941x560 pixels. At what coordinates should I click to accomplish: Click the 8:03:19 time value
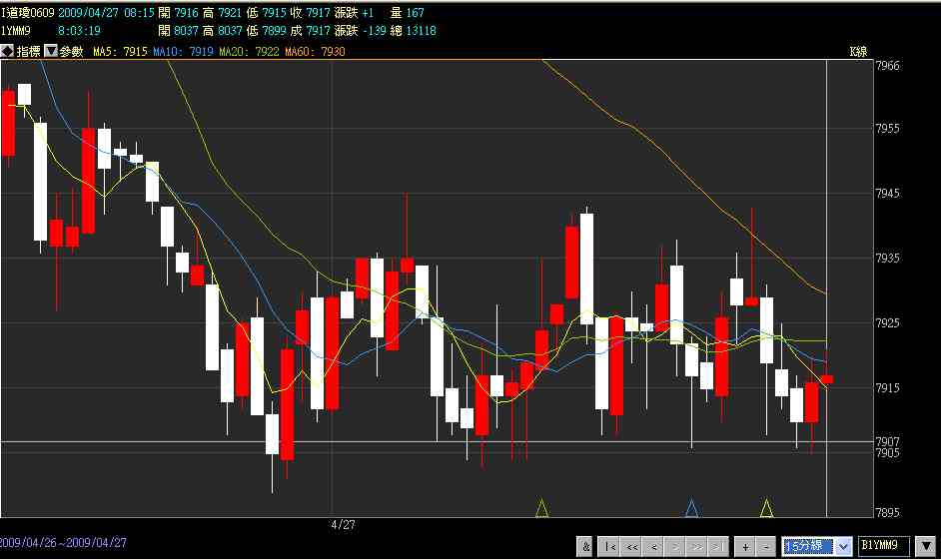click(79, 31)
